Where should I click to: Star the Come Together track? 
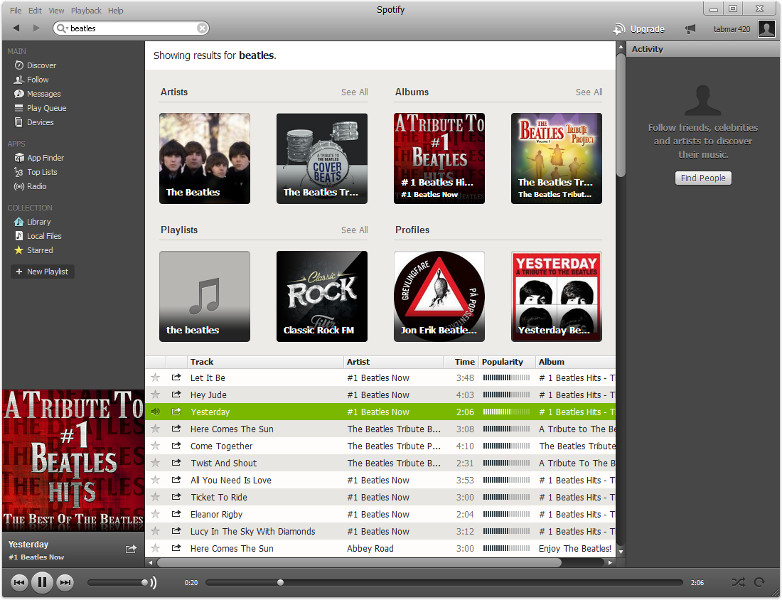pos(155,446)
